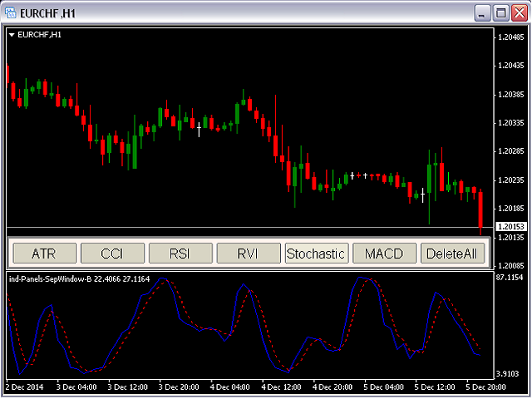Load MACD using the panel button
The height and width of the screenshot is (399, 532).
click(384, 253)
